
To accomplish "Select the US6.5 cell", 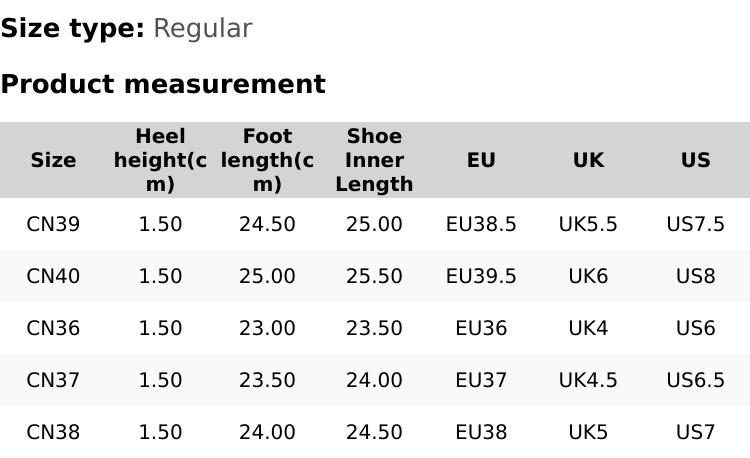I will pos(695,380).
